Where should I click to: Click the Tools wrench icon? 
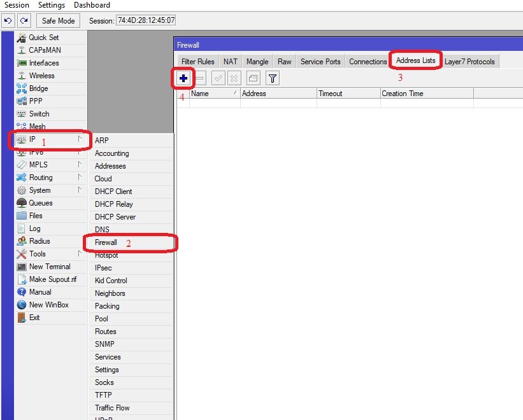22,254
